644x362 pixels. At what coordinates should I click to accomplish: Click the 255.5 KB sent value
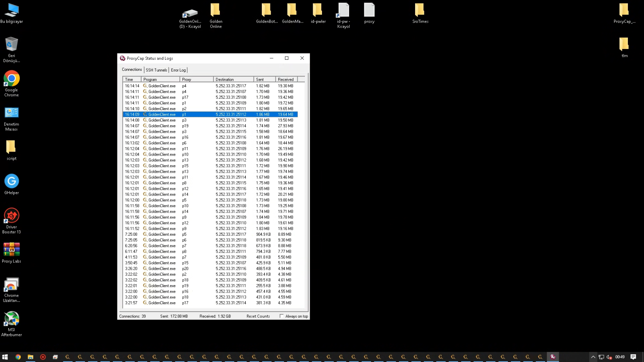coord(263,286)
